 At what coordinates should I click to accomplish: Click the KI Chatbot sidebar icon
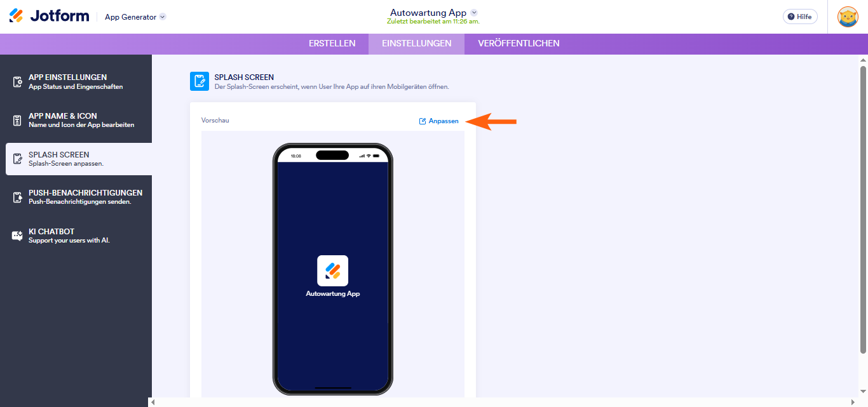(18, 236)
